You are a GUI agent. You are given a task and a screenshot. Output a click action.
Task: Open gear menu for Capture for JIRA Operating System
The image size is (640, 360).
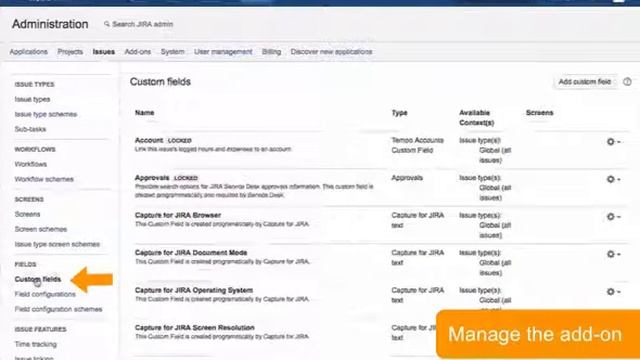pos(613,291)
